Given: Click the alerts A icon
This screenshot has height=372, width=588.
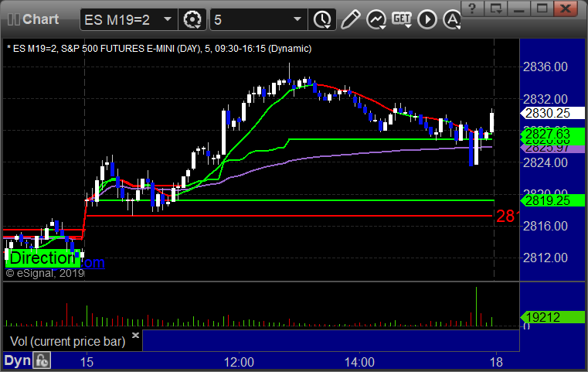Looking at the screenshot, I should click(x=451, y=19).
